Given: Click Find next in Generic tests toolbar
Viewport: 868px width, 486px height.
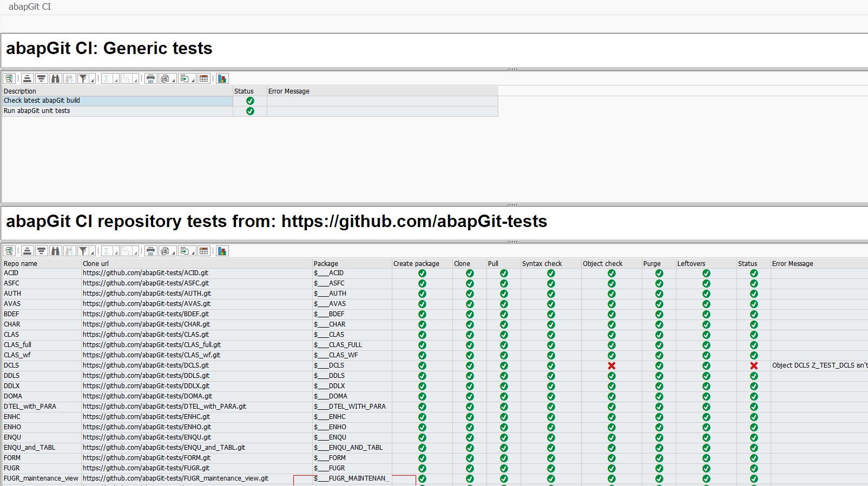Looking at the screenshot, I should pyautogui.click(x=69, y=79).
